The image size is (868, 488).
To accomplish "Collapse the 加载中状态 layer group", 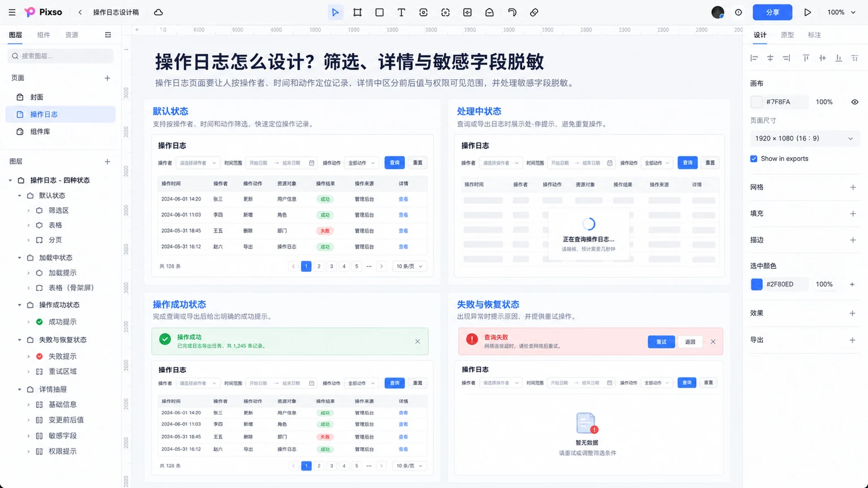I will 20,258.
